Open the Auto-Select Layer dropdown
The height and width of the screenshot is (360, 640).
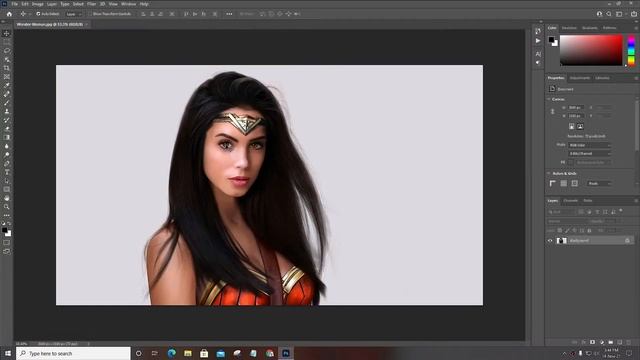[x=74, y=14]
